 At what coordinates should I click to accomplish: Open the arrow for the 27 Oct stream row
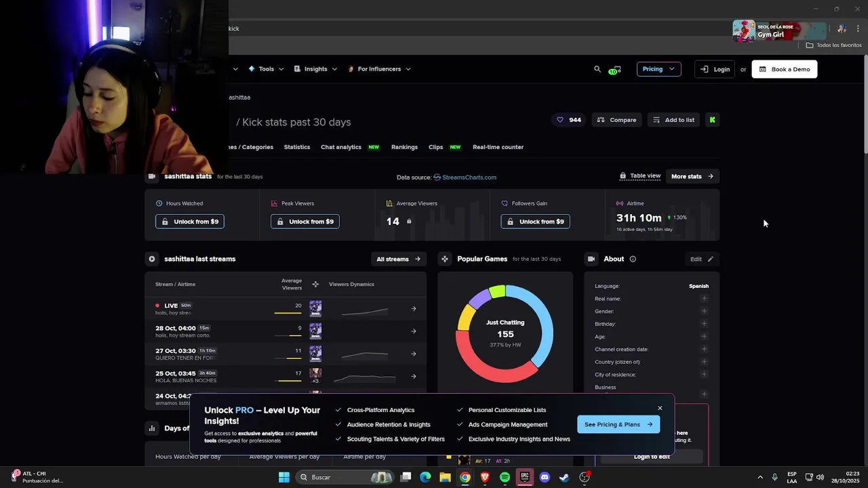pyautogui.click(x=414, y=354)
